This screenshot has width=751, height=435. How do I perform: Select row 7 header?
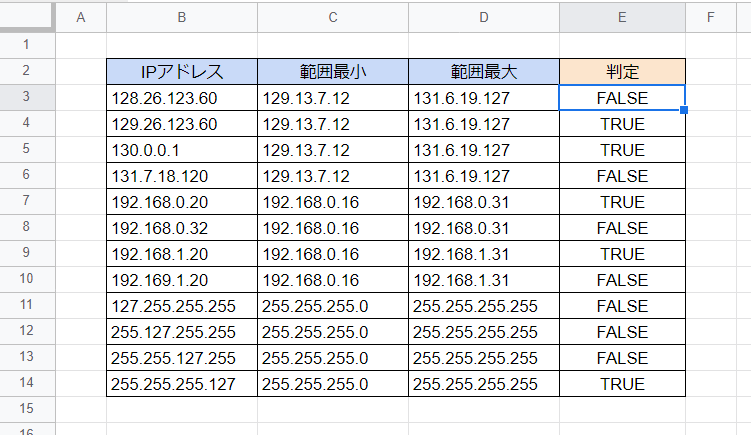[26, 201]
